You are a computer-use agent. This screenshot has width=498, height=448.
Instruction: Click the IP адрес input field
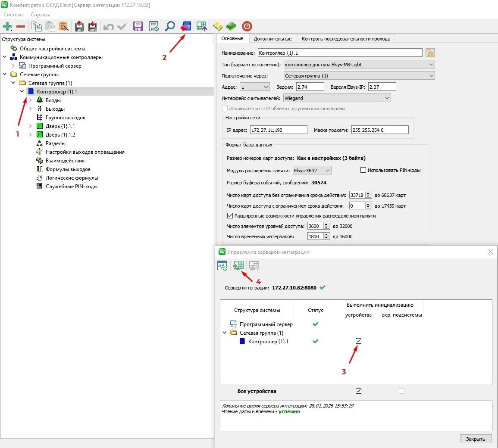[x=279, y=130]
